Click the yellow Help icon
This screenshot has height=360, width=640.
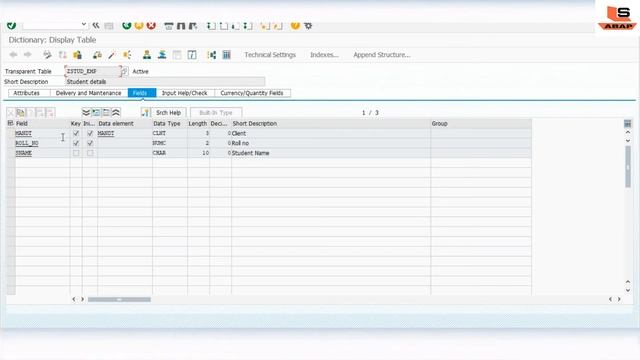point(295,25)
